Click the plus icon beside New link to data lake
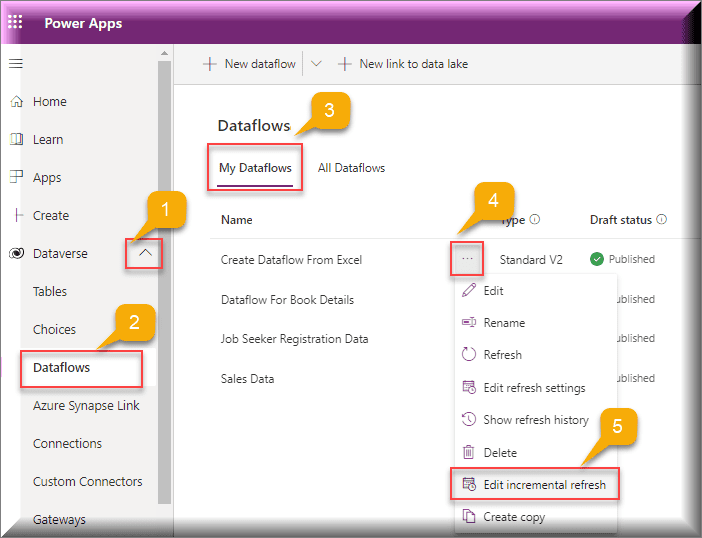This screenshot has width=702, height=538. (344, 64)
